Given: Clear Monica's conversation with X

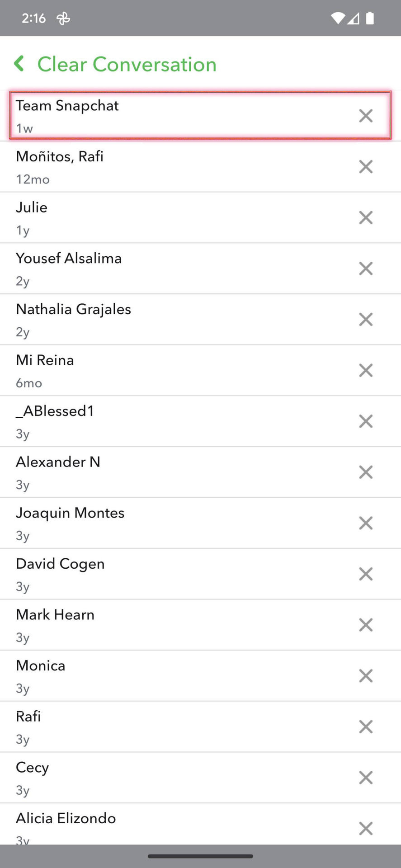Looking at the screenshot, I should pos(366,676).
